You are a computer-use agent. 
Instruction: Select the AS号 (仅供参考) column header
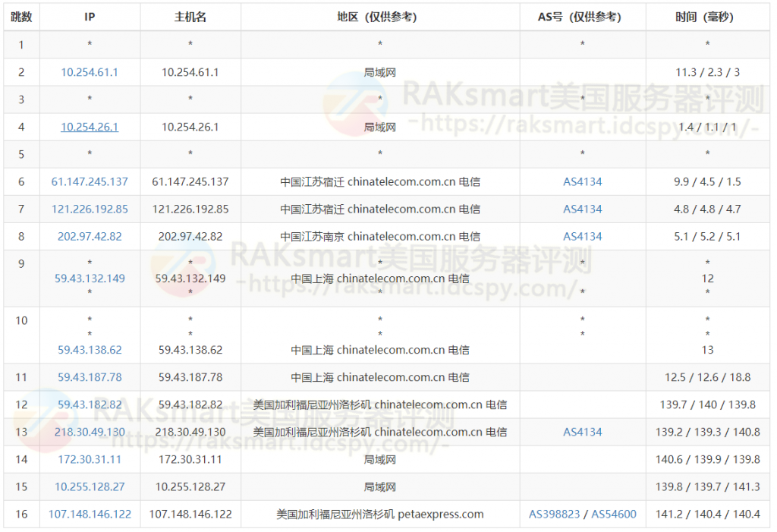(x=582, y=17)
